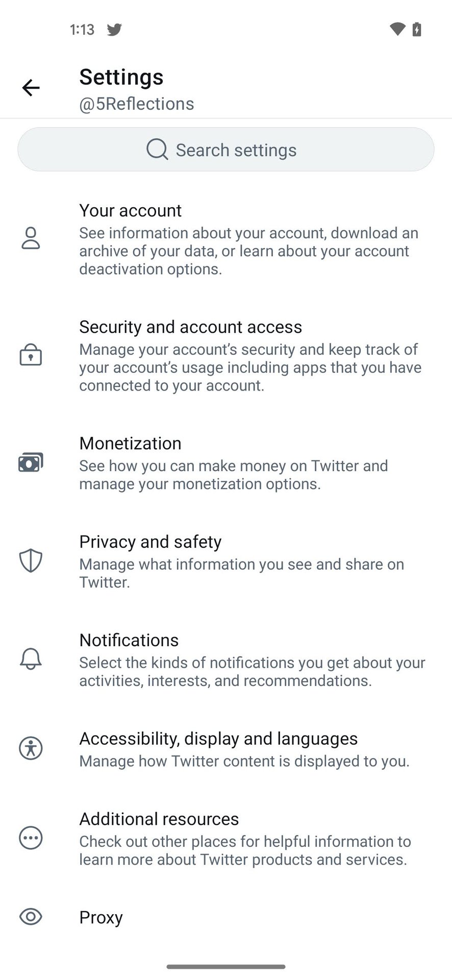The height and width of the screenshot is (980, 452).
Task: Open Accessibility, display and languages
Action: [x=245, y=749]
